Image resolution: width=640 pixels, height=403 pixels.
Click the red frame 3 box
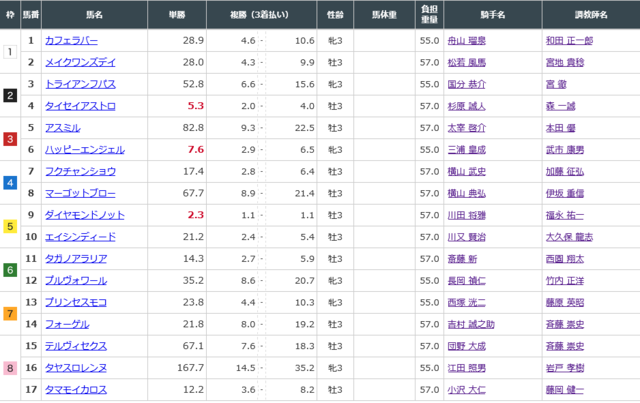(x=10, y=138)
